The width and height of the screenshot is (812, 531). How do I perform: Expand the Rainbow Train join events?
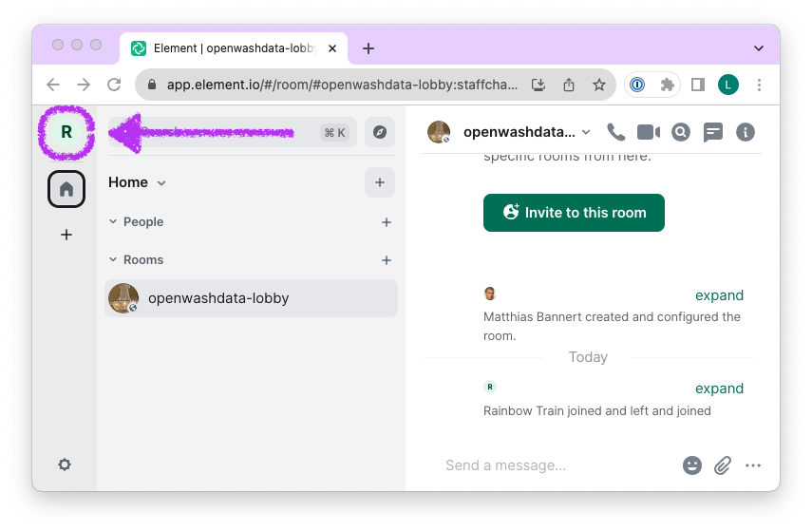coord(719,389)
